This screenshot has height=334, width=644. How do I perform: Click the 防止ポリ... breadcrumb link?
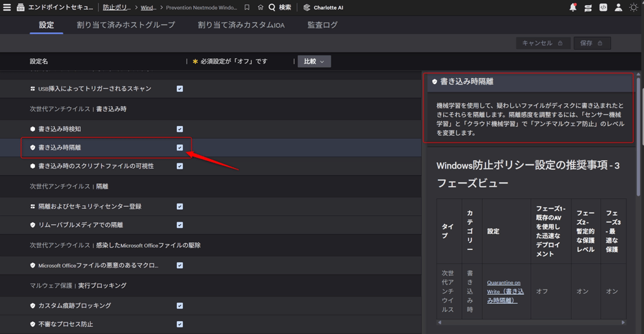point(117,7)
